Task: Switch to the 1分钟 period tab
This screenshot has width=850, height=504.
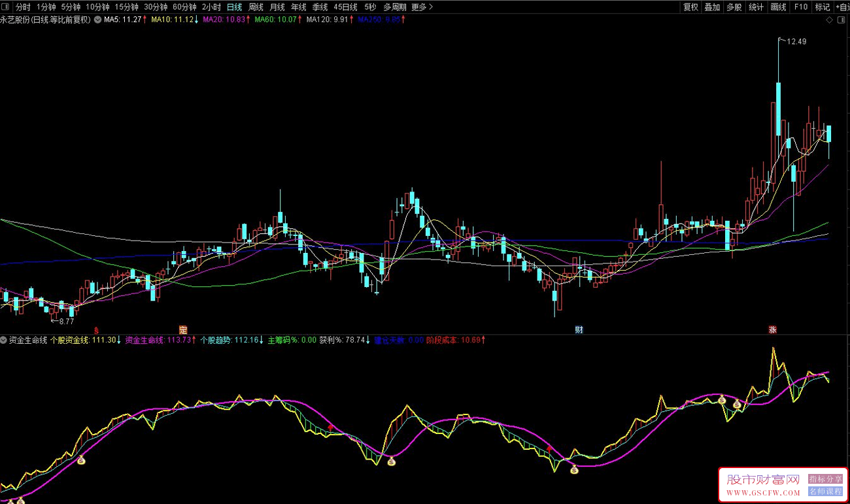Action: 46,7
